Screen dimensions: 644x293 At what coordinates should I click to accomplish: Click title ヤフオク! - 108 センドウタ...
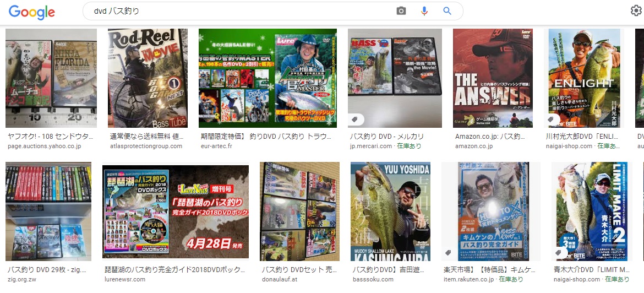[x=51, y=137]
